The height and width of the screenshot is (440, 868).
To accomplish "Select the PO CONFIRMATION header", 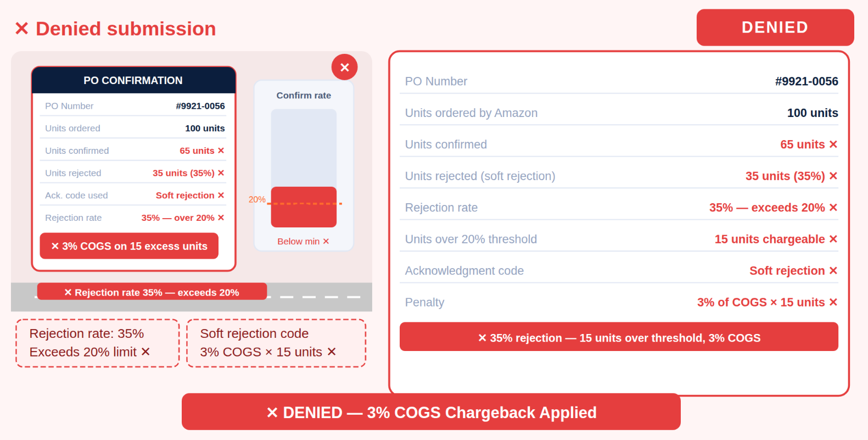I will coord(133,80).
